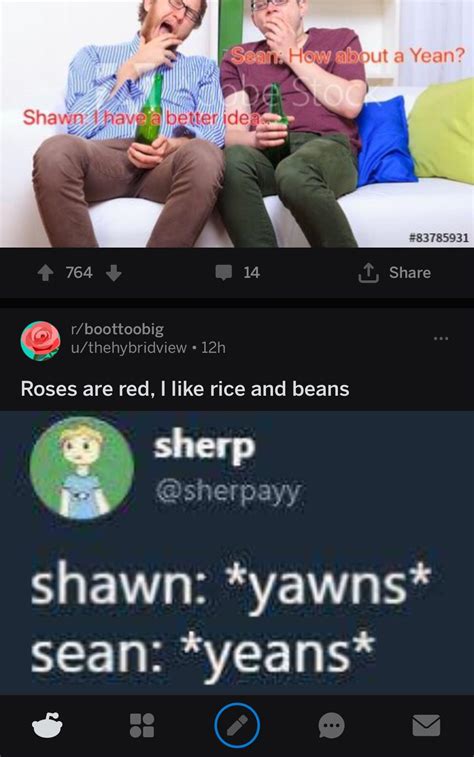This screenshot has height=757, width=474.
Task: Open the r/boottoobig community avatar
Action: click(40, 341)
